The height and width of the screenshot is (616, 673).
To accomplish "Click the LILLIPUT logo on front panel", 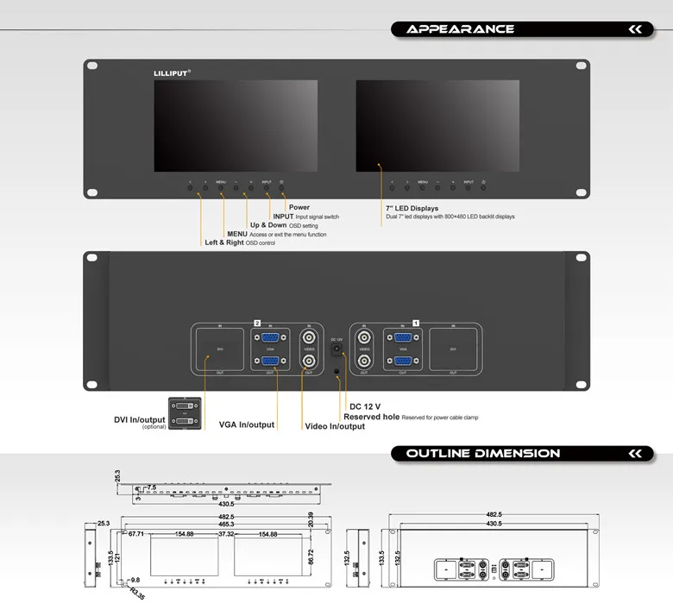I will pyautogui.click(x=172, y=73).
